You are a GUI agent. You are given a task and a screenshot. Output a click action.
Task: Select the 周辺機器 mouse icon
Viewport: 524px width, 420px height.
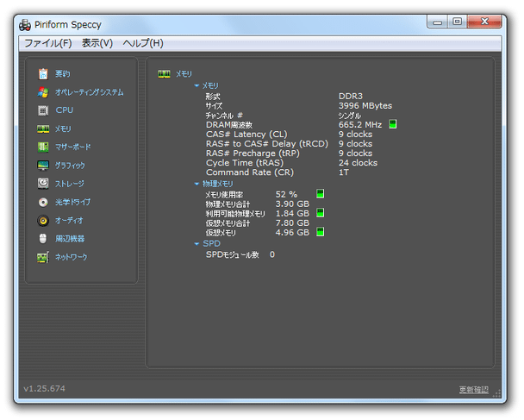(x=43, y=238)
